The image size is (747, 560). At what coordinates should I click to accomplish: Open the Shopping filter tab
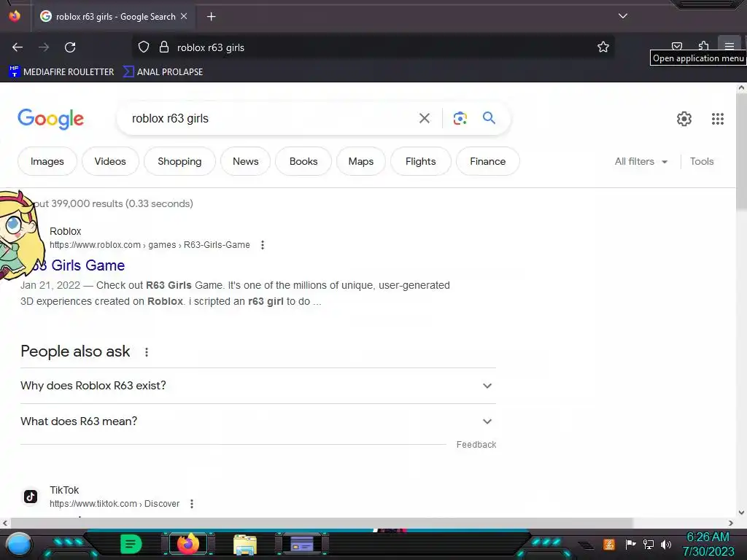click(179, 161)
